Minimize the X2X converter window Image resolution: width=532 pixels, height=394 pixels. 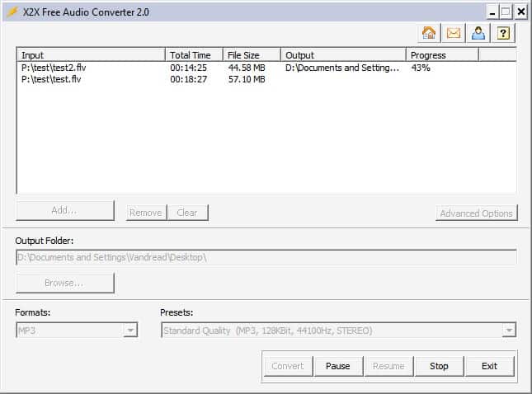click(x=492, y=12)
